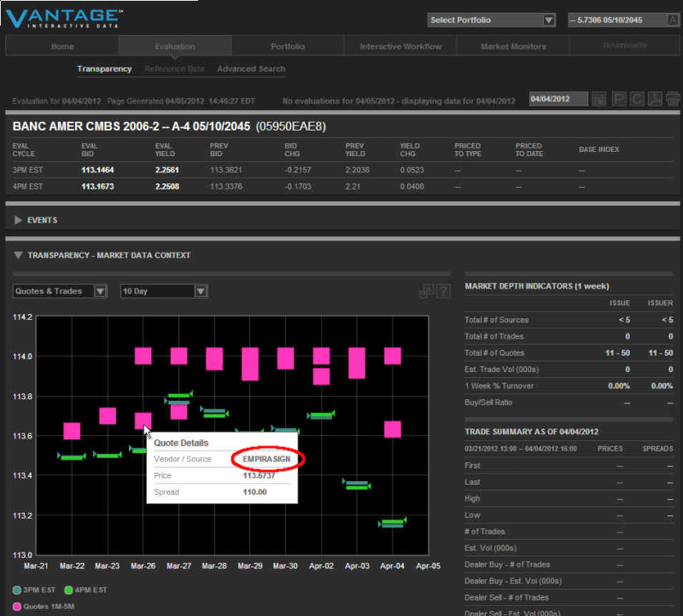Open the Select Portfolio dropdown

(x=492, y=20)
